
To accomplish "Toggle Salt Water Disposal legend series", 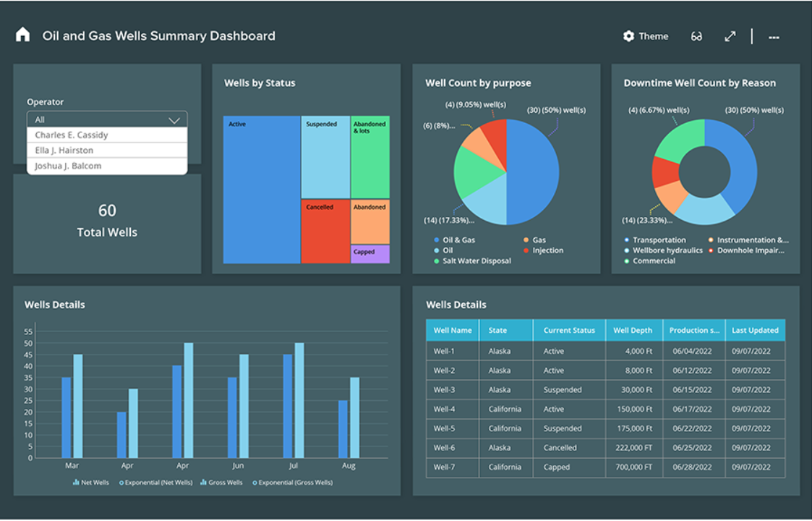I will click(437, 261).
